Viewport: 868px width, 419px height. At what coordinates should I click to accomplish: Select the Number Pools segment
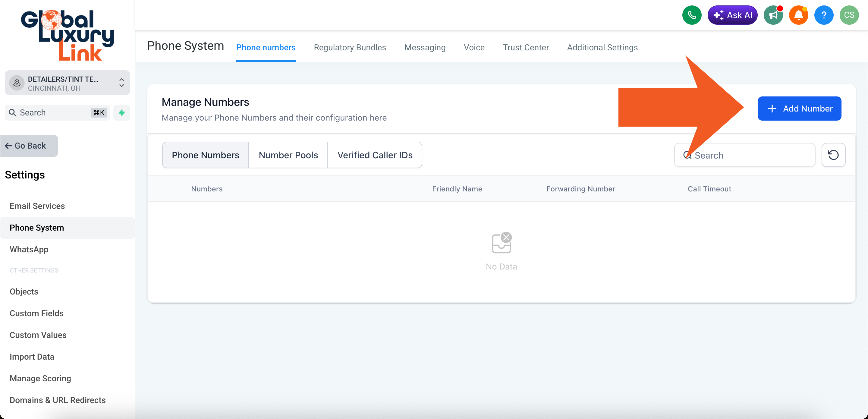click(x=288, y=155)
